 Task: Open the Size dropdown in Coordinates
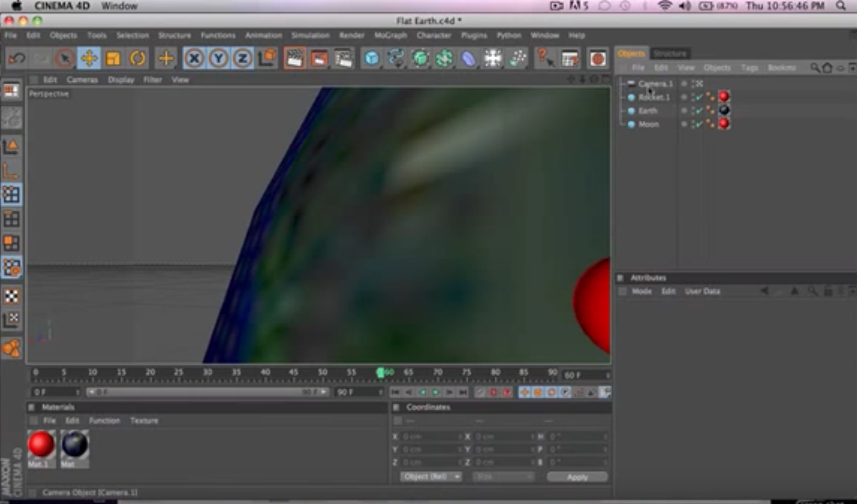503,476
